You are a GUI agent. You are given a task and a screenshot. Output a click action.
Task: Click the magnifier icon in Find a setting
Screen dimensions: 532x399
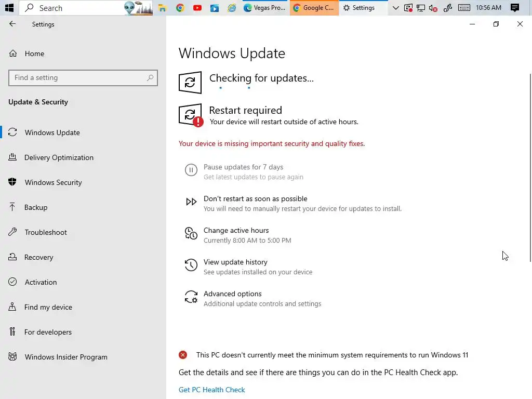pos(150,78)
